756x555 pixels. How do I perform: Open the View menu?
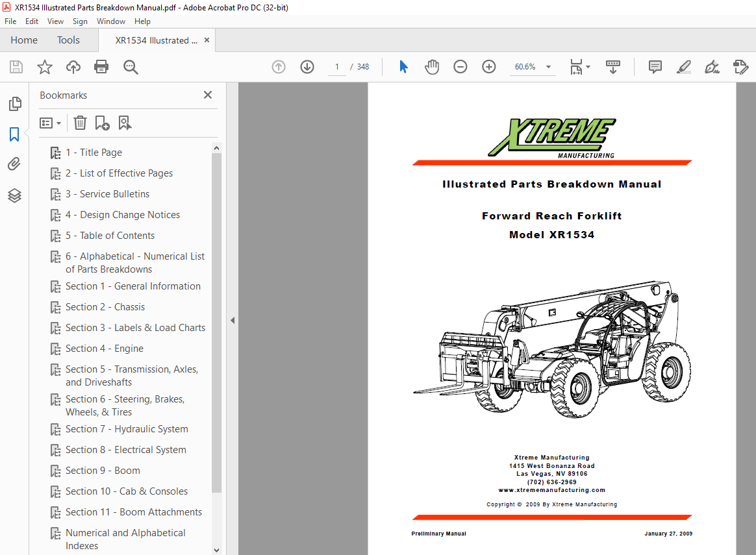pyautogui.click(x=55, y=21)
